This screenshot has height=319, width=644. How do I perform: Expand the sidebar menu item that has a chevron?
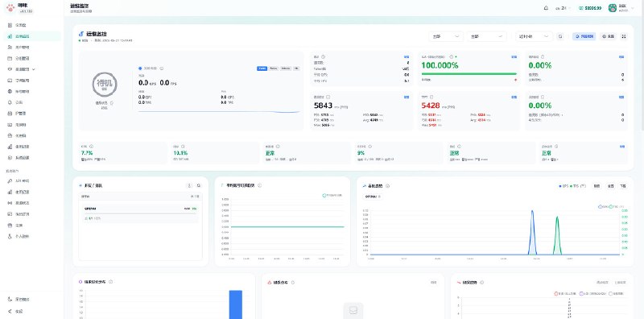[x=32, y=69]
